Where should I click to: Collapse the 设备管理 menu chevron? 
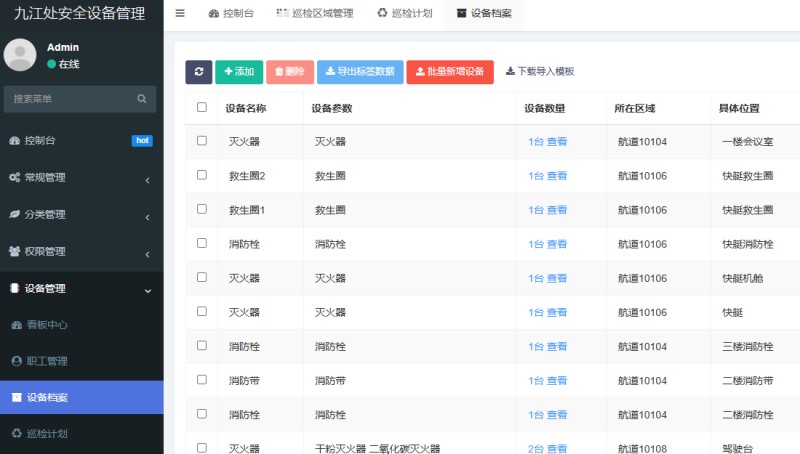[x=147, y=291]
